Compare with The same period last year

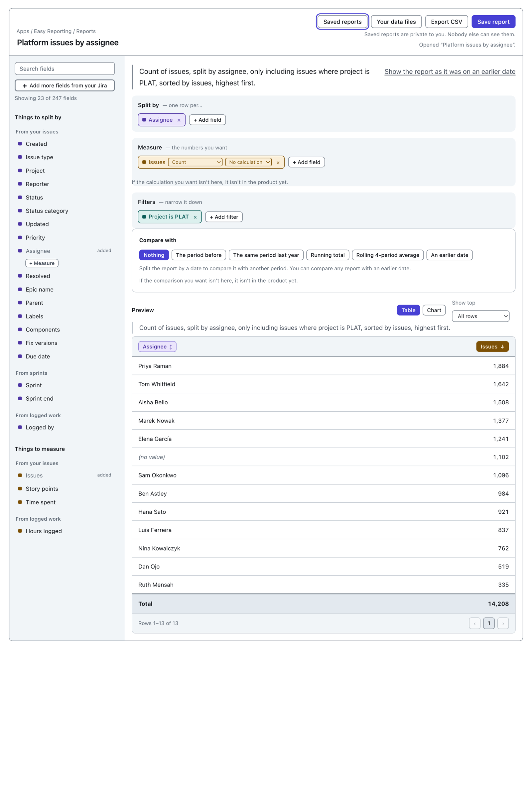tap(266, 255)
